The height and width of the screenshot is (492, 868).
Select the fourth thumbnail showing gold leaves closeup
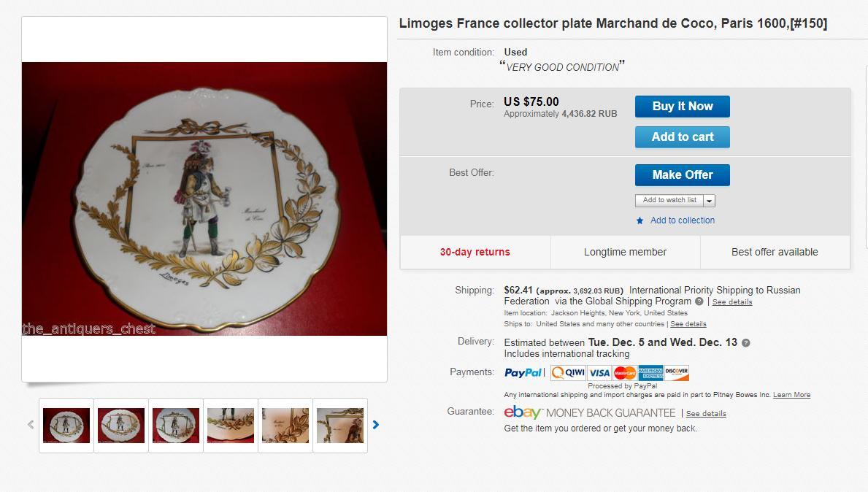click(230, 425)
